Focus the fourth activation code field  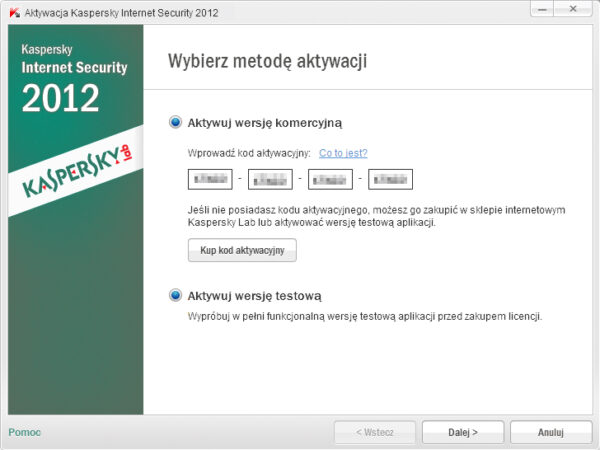click(391, 180)
